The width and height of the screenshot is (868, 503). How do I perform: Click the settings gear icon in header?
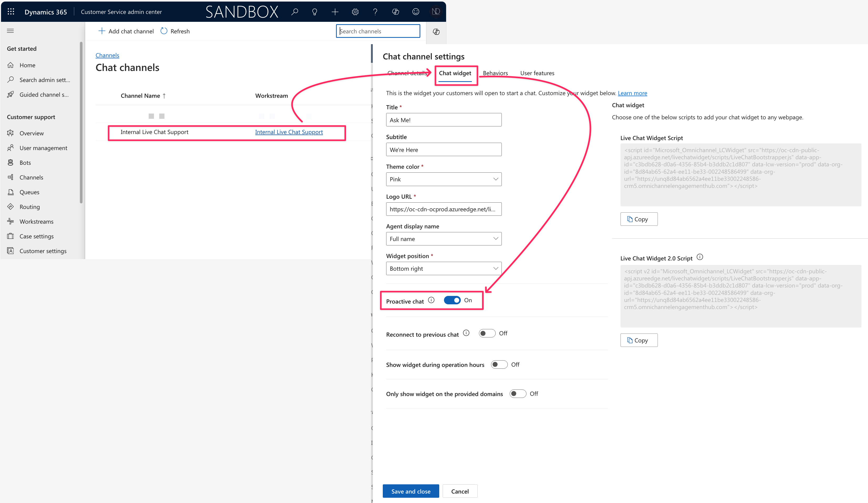pyautogui.click(x=355, y=12)
